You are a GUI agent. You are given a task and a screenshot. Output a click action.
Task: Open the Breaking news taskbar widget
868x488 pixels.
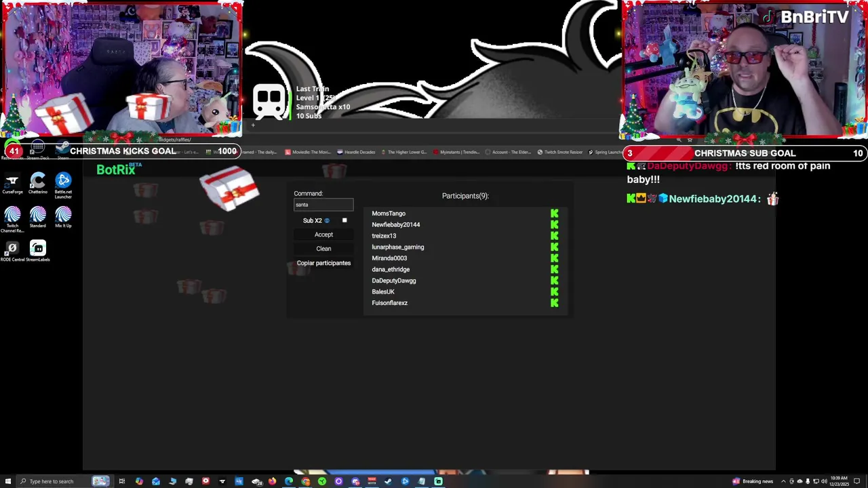754,481
